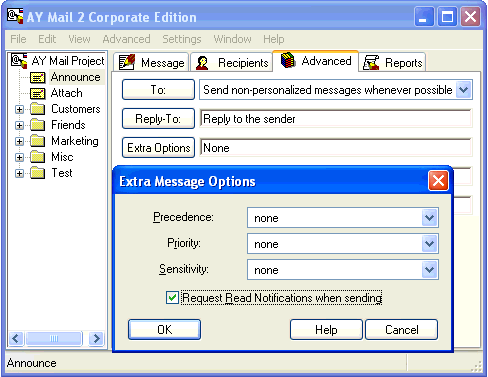Expand the Misc folder

(19, 157)
